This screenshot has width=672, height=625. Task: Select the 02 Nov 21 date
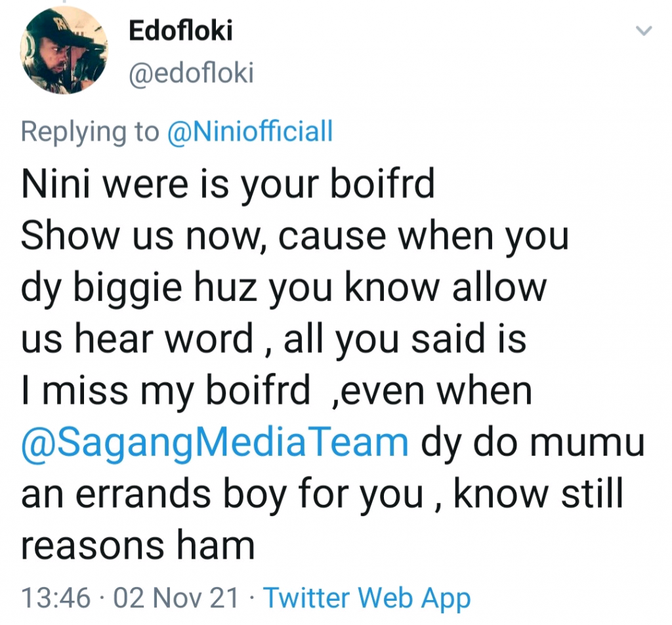(x=176, y=598)
